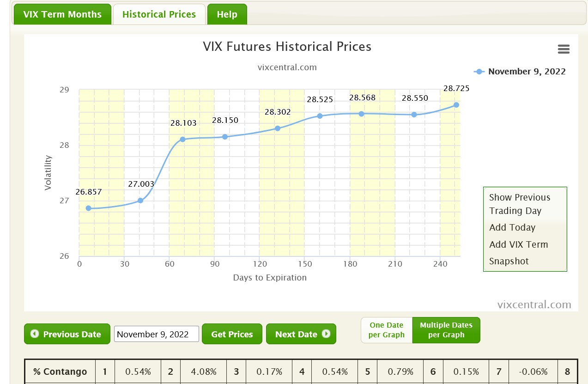The height and width of the screenshot is (384, 588).
Task: Select One Date per Graph mode
Action: click(x=387, y=330)
